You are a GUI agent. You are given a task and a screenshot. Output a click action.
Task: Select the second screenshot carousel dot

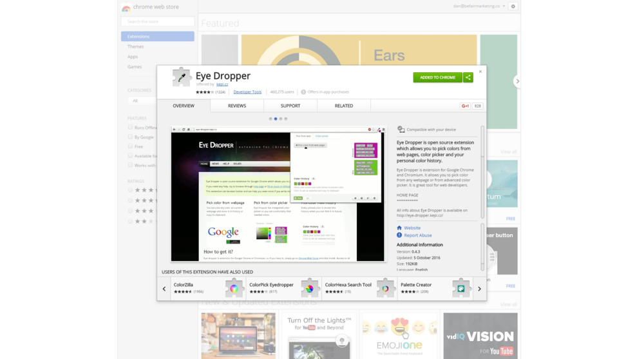pyautogui.click(x=276, y=119)
